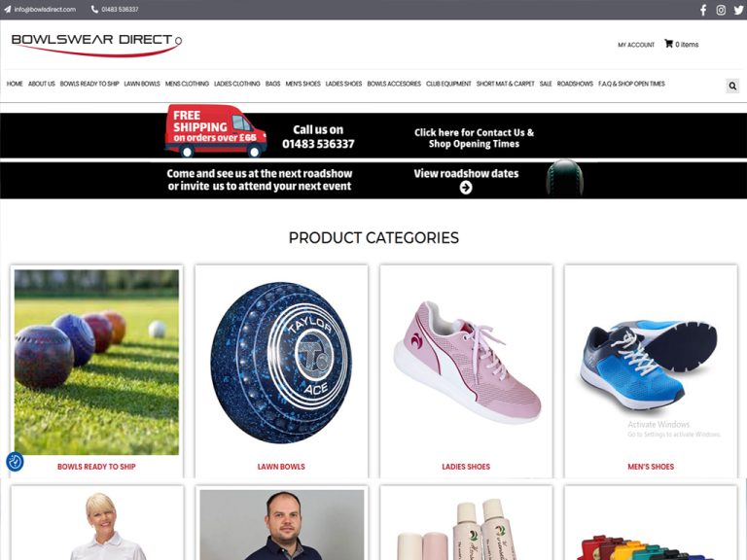Go to the Sale menu item

tap(546, 84)
